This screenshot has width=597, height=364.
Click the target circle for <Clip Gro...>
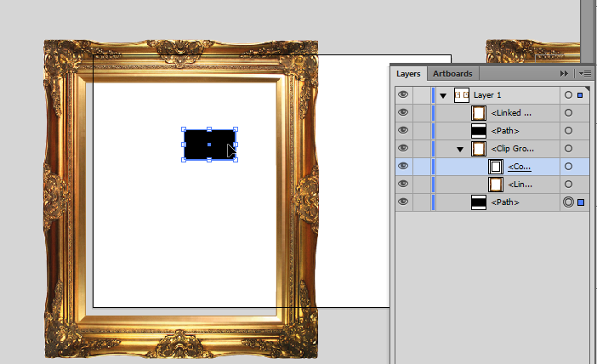[x=568, y=149]
